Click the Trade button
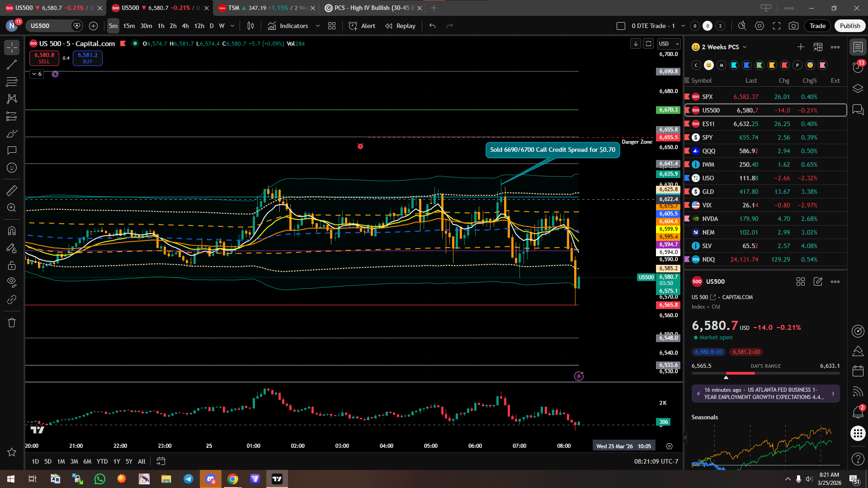 (817, 26)
